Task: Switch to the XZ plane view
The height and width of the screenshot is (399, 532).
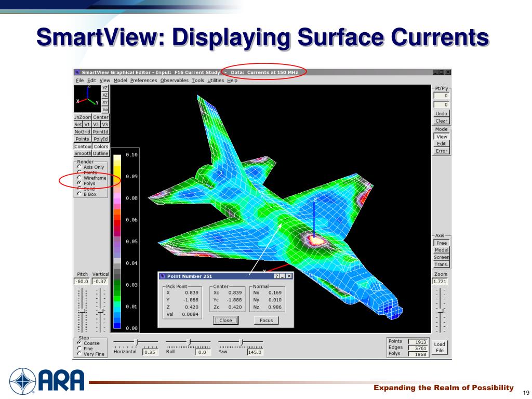Action: (x=105, y=95)
